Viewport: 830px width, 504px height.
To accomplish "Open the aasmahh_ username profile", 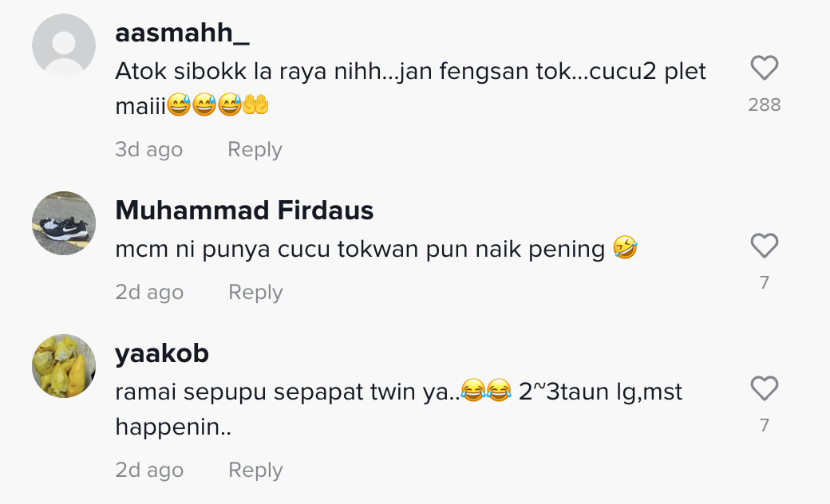I will tap(182, 33).
